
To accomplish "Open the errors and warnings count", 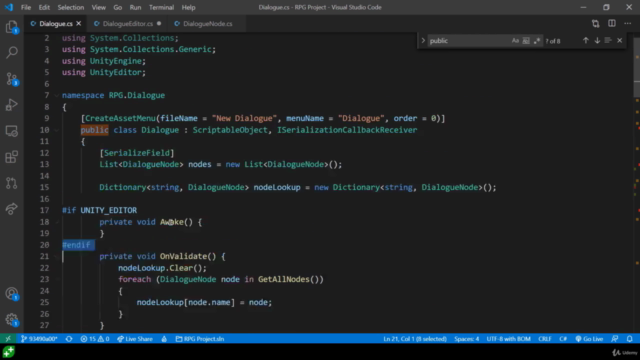I will click(x=95, y=339).
